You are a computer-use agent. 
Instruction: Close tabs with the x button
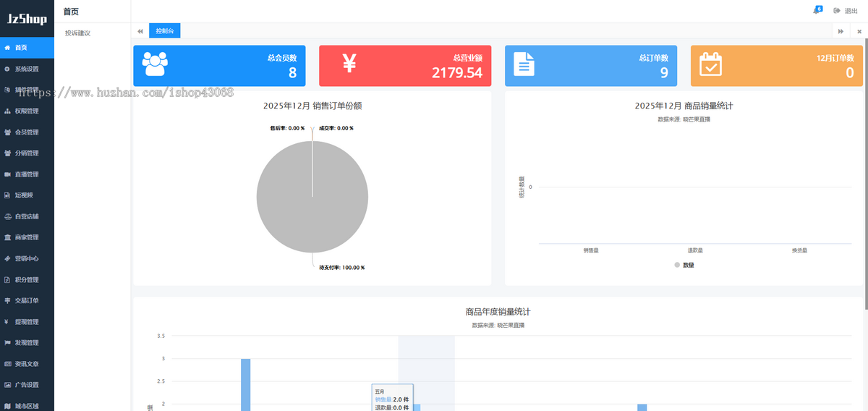point(859,31)
